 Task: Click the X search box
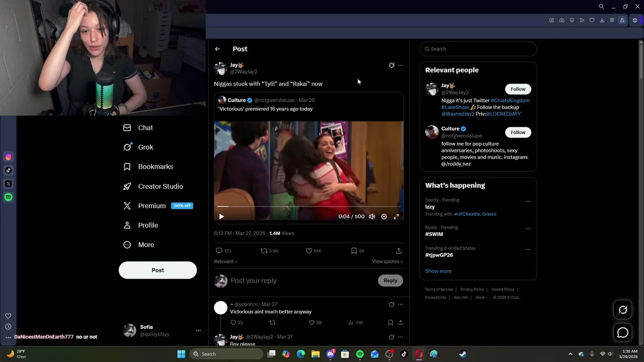tap(478, 49)
